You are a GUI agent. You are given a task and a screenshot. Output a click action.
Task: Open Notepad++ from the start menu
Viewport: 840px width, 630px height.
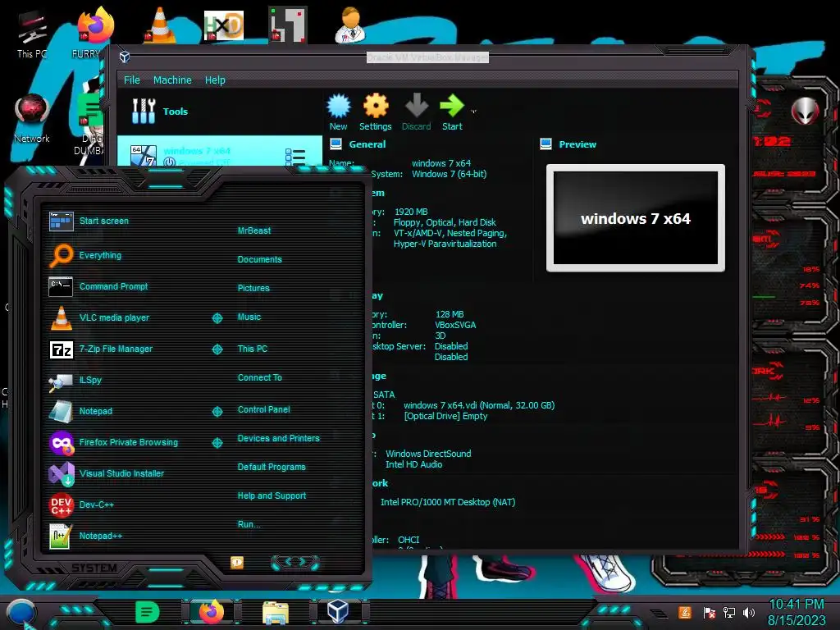101,536
